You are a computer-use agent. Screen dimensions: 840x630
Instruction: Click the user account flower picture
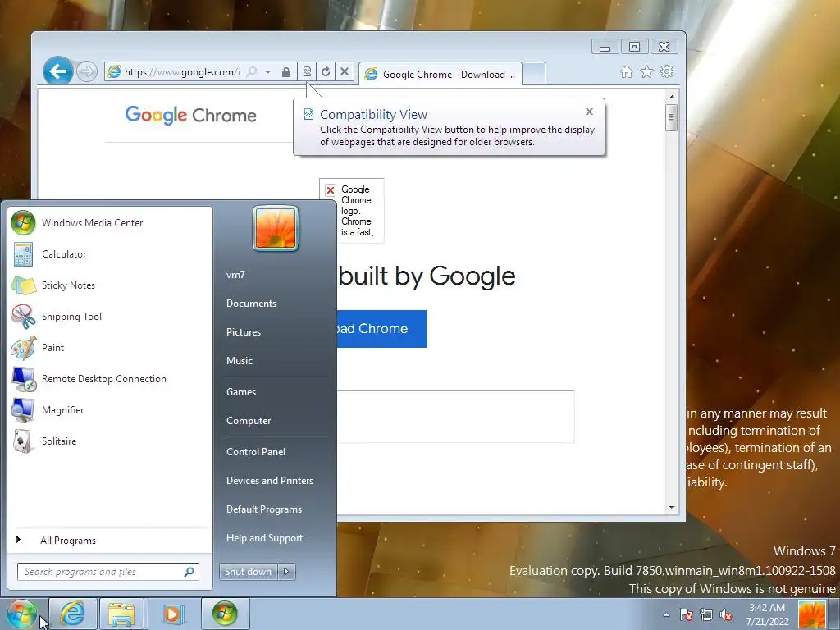[x=276, y=228]
